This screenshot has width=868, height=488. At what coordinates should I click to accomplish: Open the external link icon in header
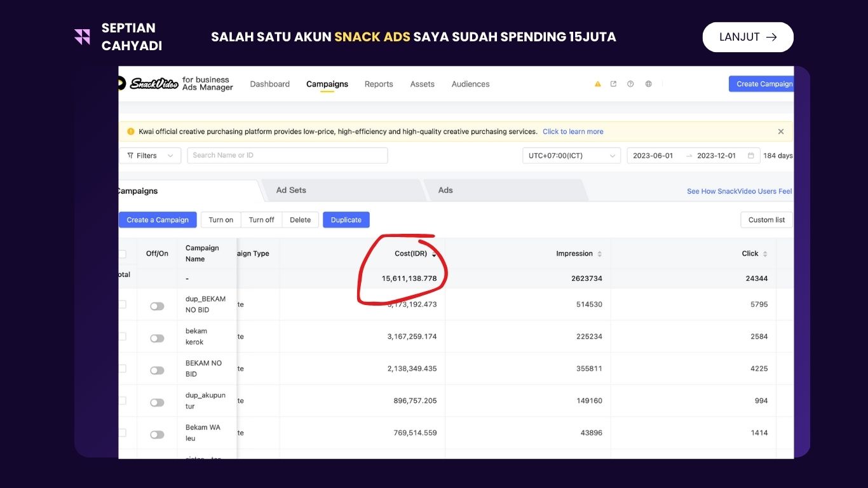pos(613,84)
